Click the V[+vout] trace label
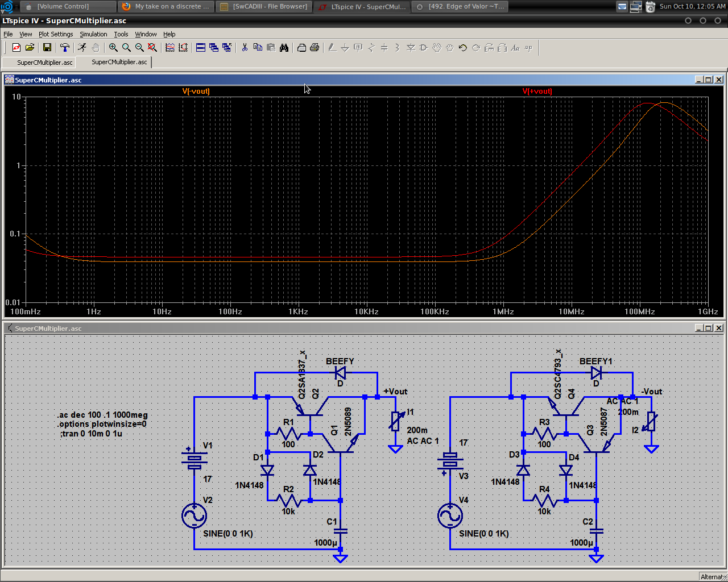Viewport: 728px width, 582px height. pos(537,91)
